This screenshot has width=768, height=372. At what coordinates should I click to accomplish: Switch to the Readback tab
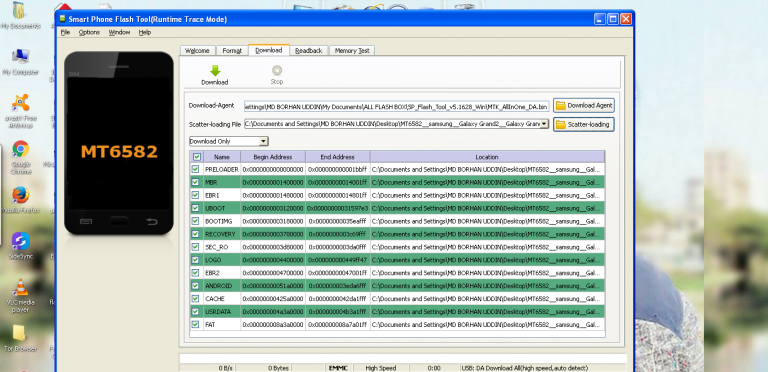click(309, 50)
